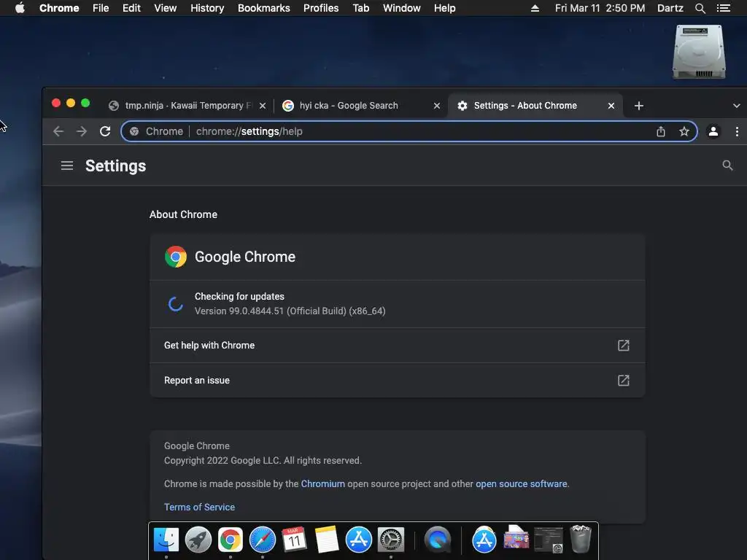This screenshot has height=560, width=747.
Task: Click the hard drive icon on the desktop
Action: pyautogui.click(x=698, y=52)
